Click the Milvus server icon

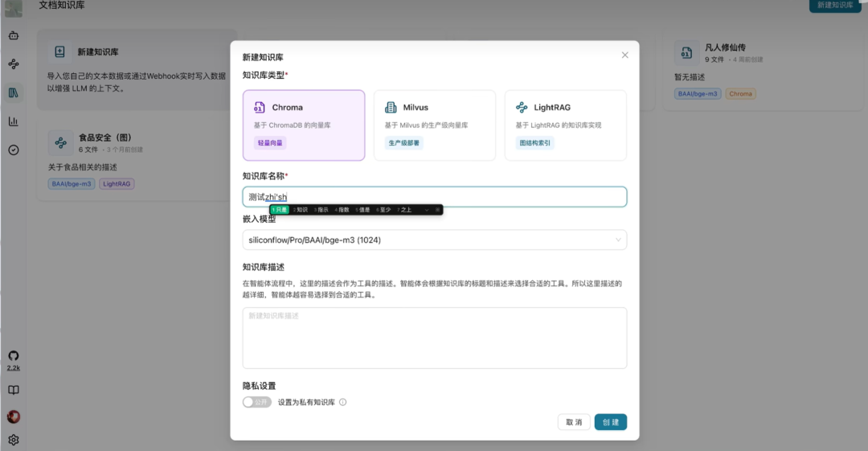tap(391, 107)
